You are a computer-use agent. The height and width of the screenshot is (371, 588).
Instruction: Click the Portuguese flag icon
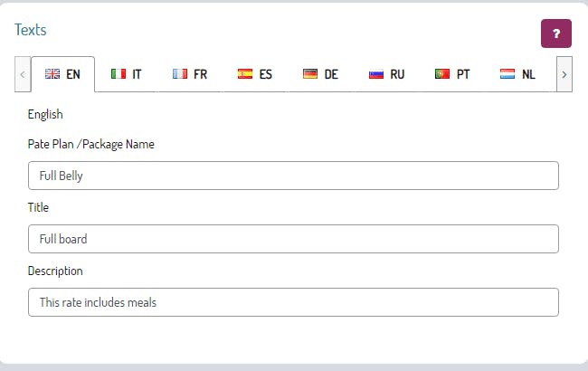pos(442,74)
